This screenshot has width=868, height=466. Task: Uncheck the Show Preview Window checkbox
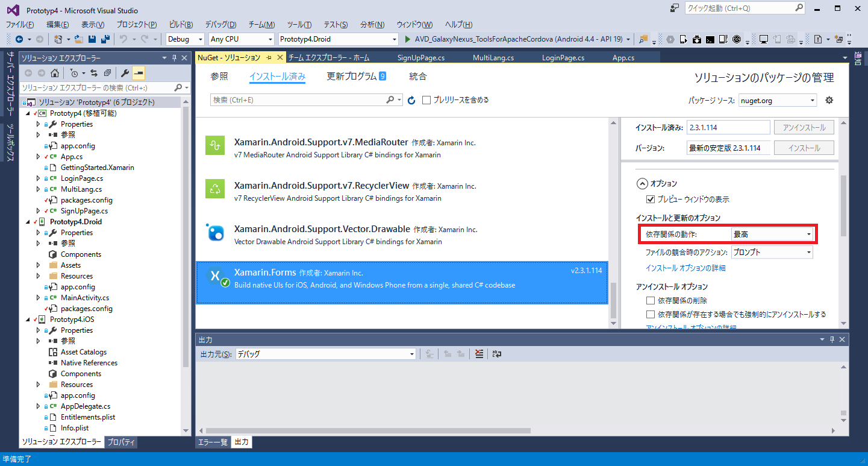pos(650,199)
